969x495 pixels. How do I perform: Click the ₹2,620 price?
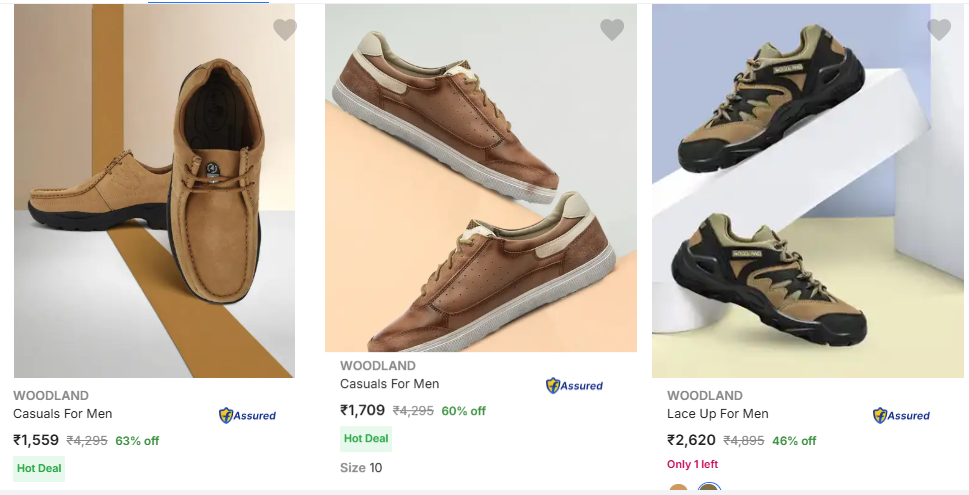coord(691,440)
